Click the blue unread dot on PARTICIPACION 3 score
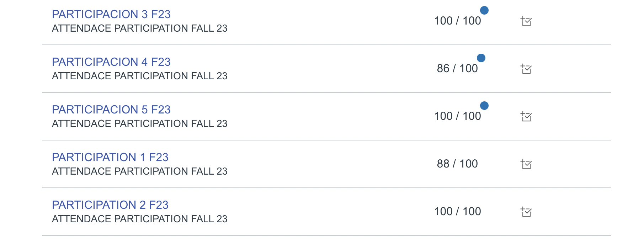644x239 pixels. point(484,10)
